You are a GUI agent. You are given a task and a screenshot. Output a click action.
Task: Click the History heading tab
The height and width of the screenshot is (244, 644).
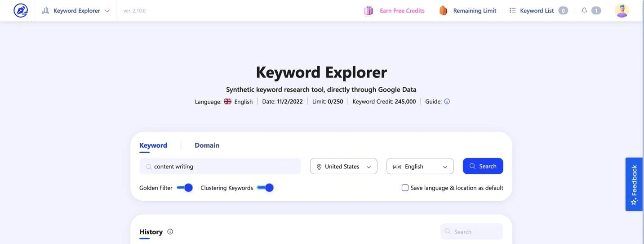[151, 232]
